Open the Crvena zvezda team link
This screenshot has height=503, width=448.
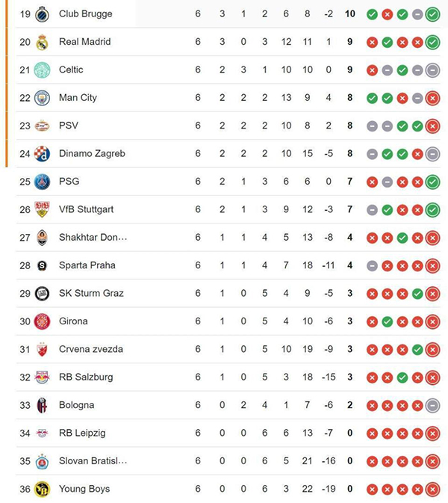90,349
